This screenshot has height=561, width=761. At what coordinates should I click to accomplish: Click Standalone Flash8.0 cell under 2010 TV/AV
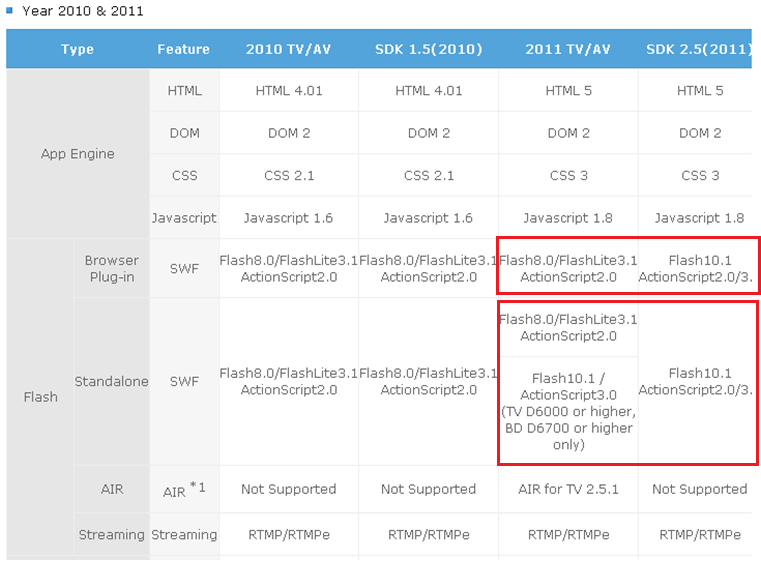(289, 381)
